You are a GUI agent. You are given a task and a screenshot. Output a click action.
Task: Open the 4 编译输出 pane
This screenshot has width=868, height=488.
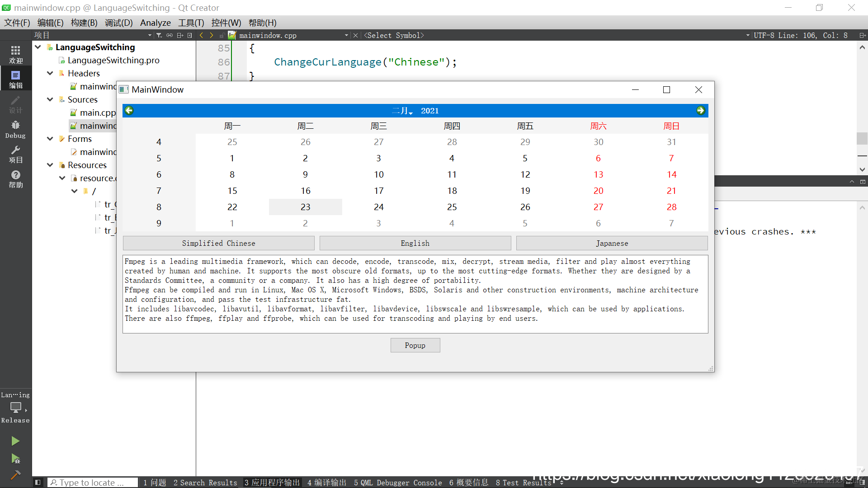pyautogui.click(x=327, y=483)
